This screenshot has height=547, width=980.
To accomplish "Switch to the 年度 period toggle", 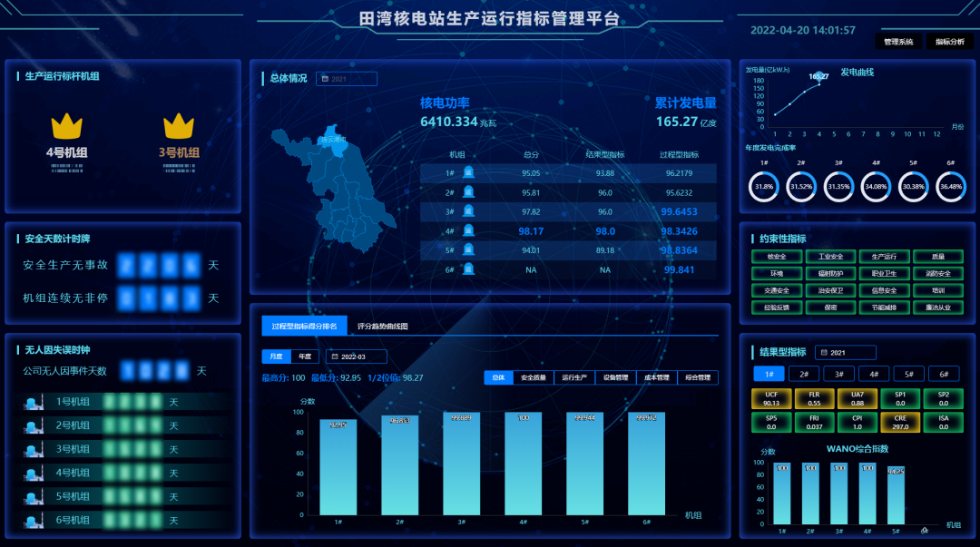I will (x=305, y=357).
